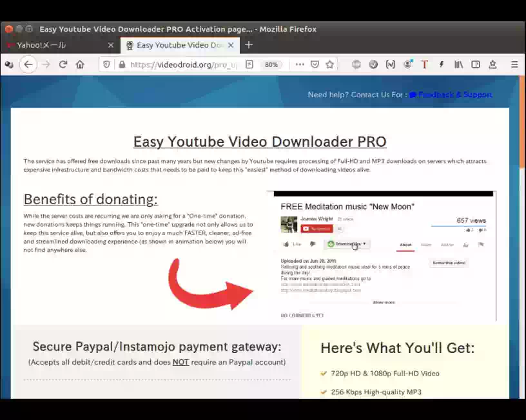The image size is (526, 420).
Task: Save page to Pocket icon
Action: 315,64
